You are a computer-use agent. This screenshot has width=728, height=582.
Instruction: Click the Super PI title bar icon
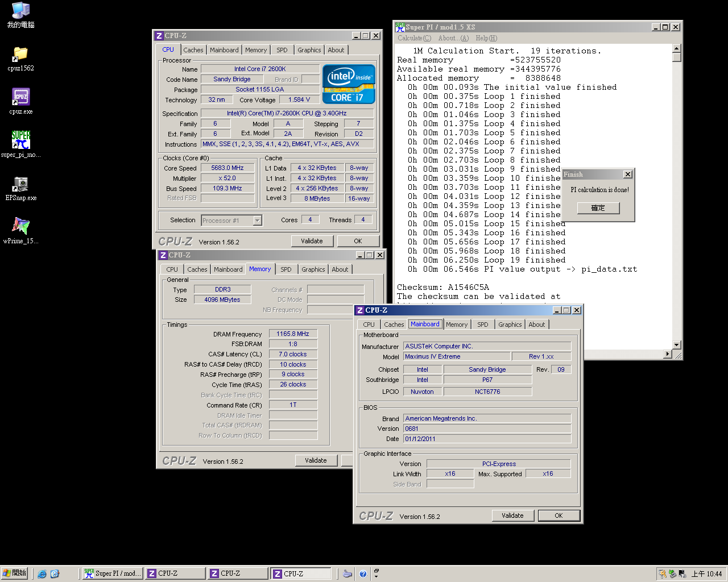point(400,27)
